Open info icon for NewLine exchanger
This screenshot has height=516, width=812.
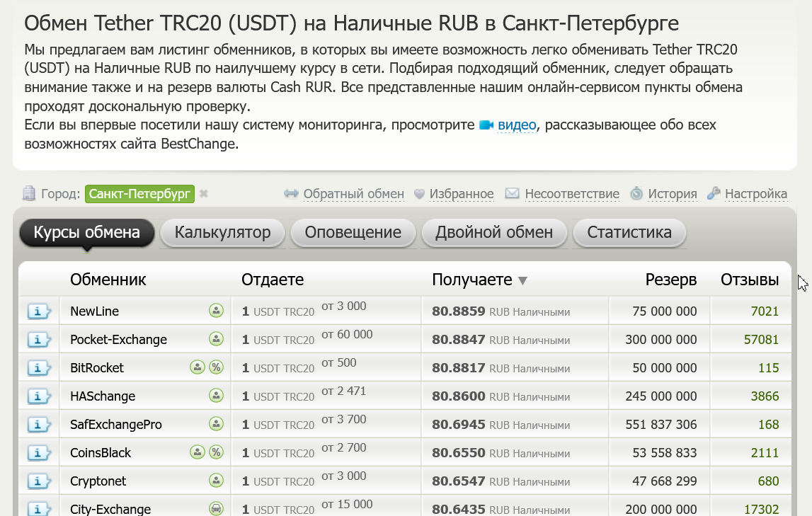tap(39, 311)
